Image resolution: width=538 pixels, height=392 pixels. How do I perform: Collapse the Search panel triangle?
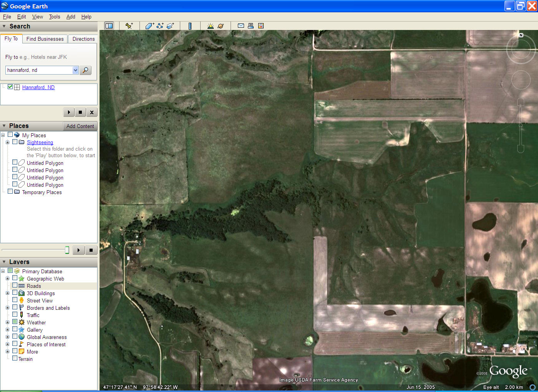(x=4, y=26)
